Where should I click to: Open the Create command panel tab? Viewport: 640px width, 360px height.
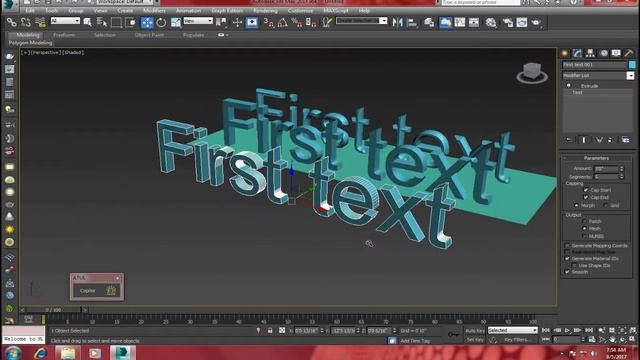click(565, 53)
